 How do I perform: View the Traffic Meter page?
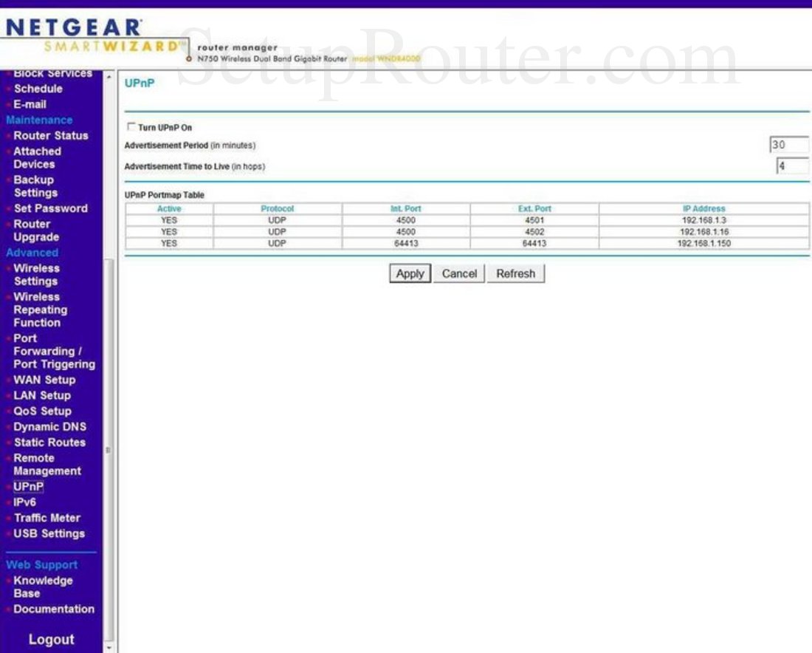click(x=47, y=518)
